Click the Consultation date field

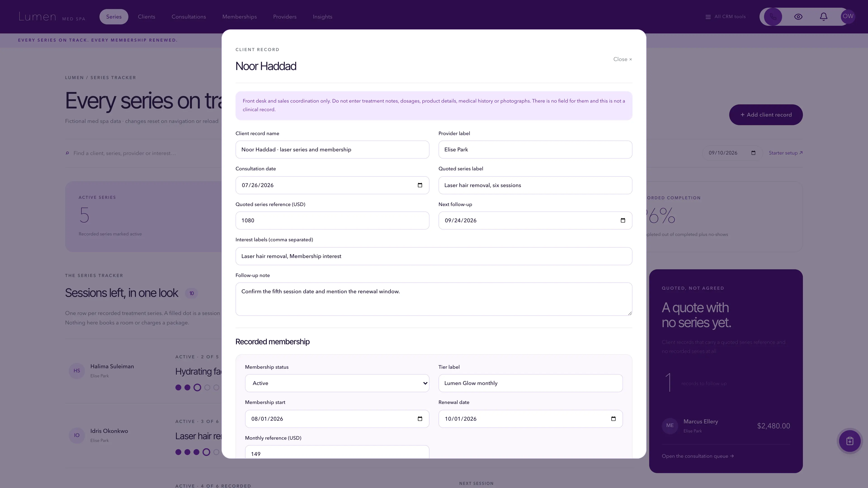(332, 185)
